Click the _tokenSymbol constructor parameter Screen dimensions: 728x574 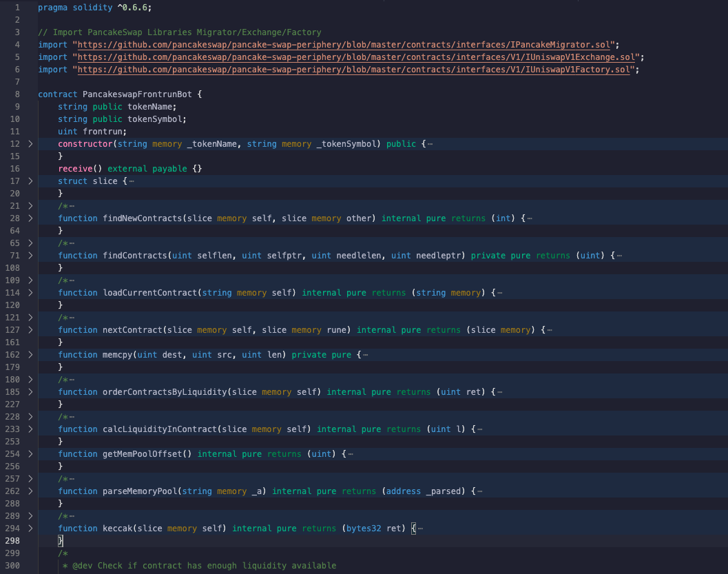pos(346,144)
